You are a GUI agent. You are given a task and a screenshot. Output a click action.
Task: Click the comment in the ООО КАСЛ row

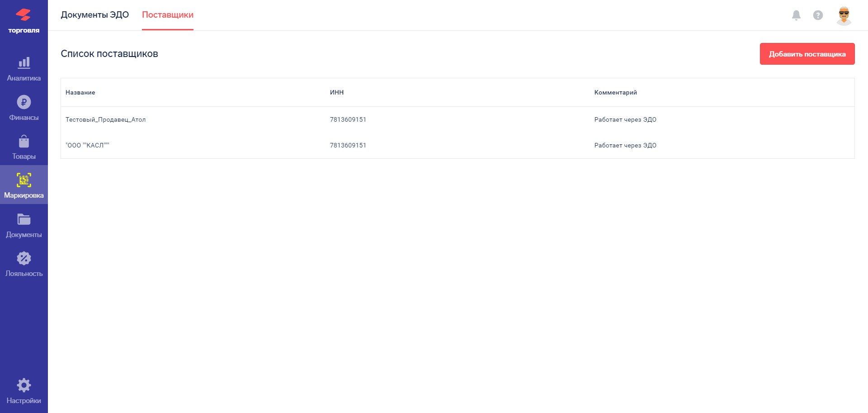[625, 146]
